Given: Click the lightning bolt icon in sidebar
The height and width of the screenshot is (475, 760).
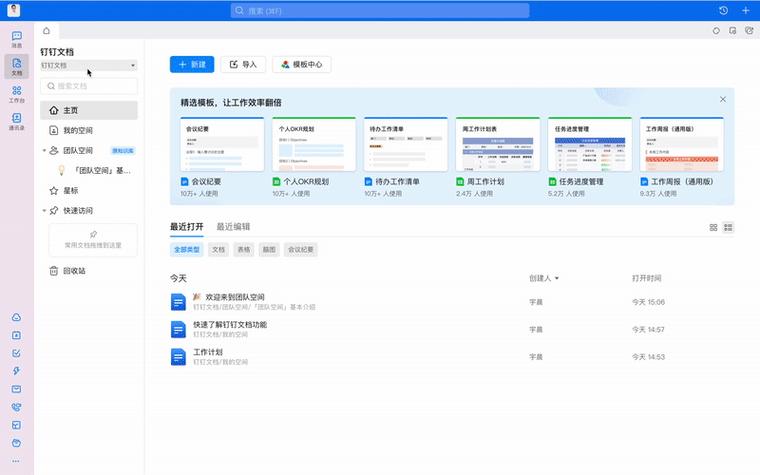Looking at the screenshot, I should point(16,371).
